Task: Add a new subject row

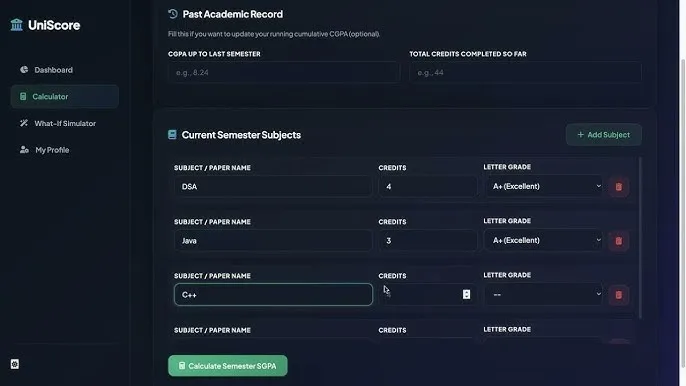Action: pyautogui.click(x=604, y=135)
